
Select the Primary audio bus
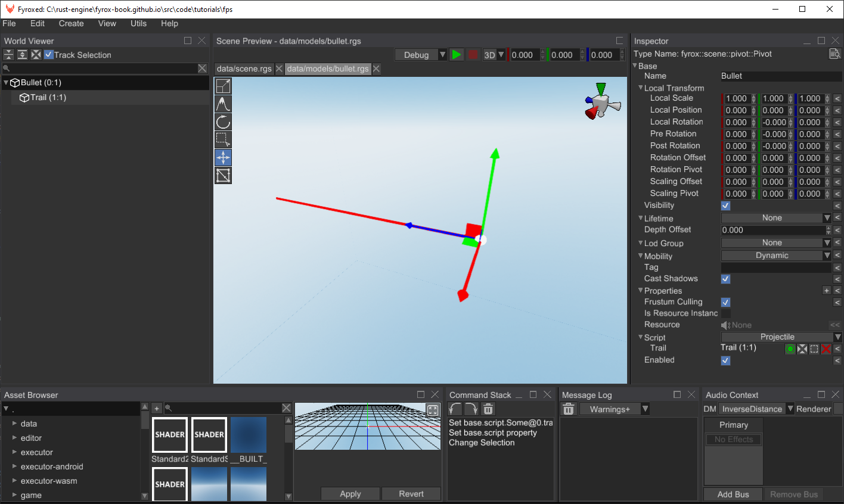click(x=734, y=425)
